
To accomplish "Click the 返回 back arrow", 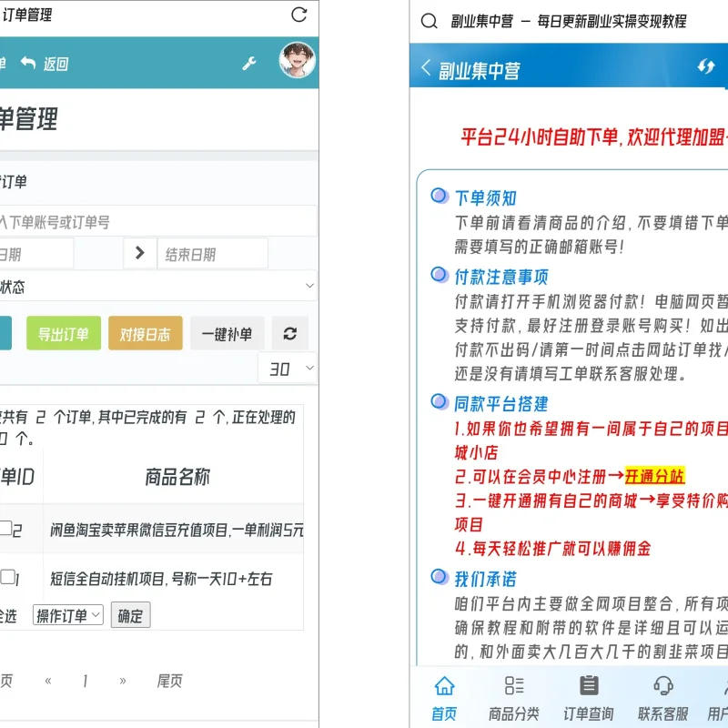I will [45, 64].
